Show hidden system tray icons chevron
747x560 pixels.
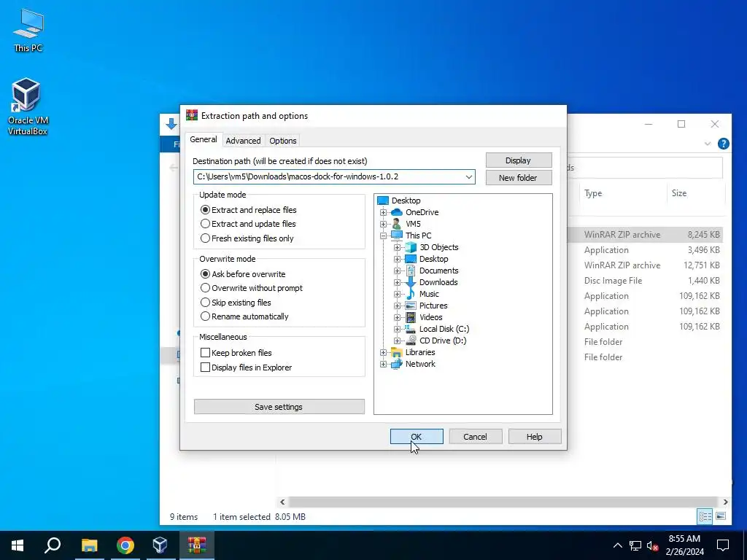[617, 545]
